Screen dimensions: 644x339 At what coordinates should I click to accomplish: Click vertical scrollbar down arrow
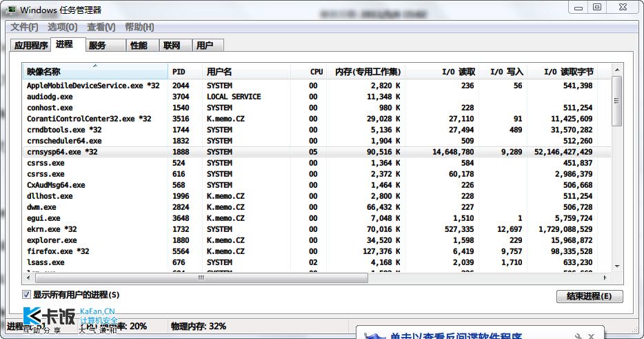point(617,267)
